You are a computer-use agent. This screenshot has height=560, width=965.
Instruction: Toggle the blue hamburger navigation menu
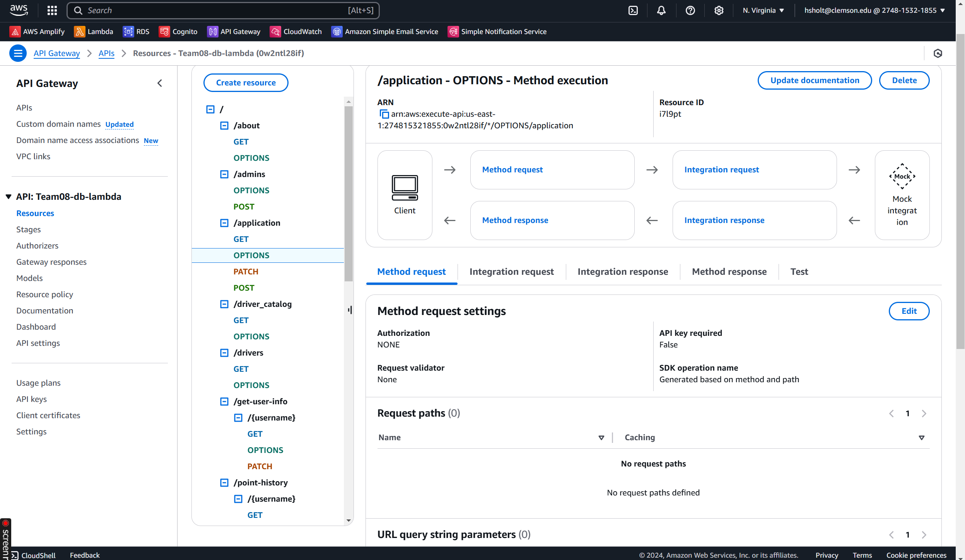18,53
